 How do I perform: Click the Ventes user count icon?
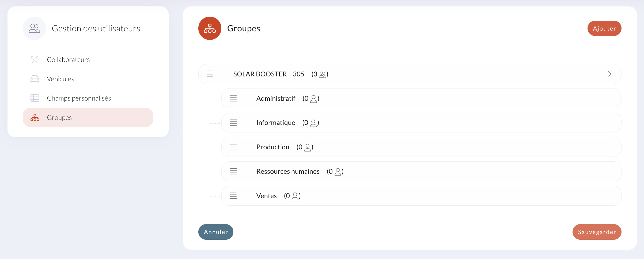click(295, 196)
